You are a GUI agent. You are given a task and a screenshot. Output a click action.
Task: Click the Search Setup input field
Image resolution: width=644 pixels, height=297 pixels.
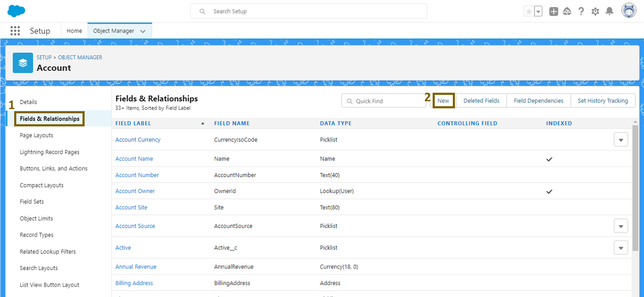[309, 11]
